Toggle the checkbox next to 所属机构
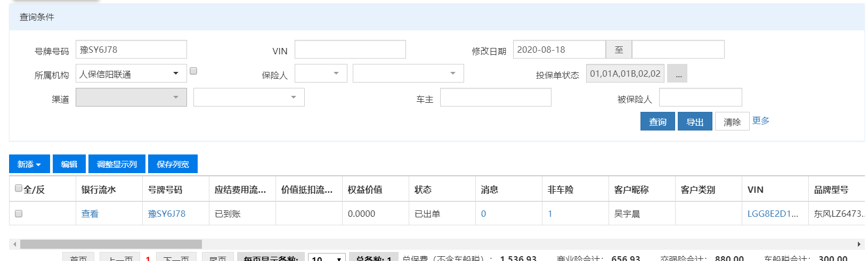 coord(193,71)
